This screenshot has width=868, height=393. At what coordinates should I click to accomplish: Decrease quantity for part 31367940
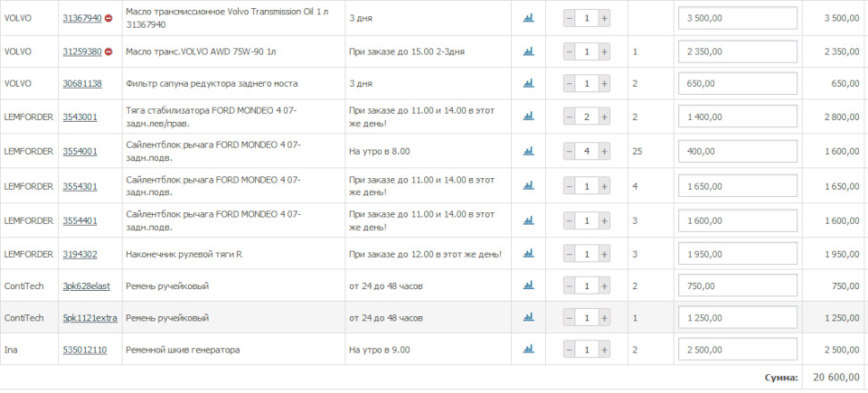[570, 18]
